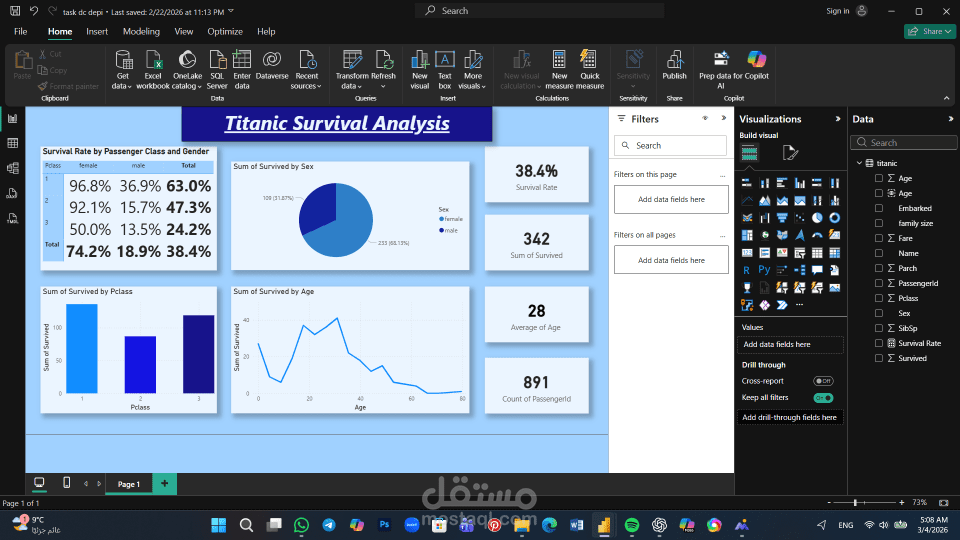Select the Waterfall chart visualization icon
The image size is (960, 540).
765,218
